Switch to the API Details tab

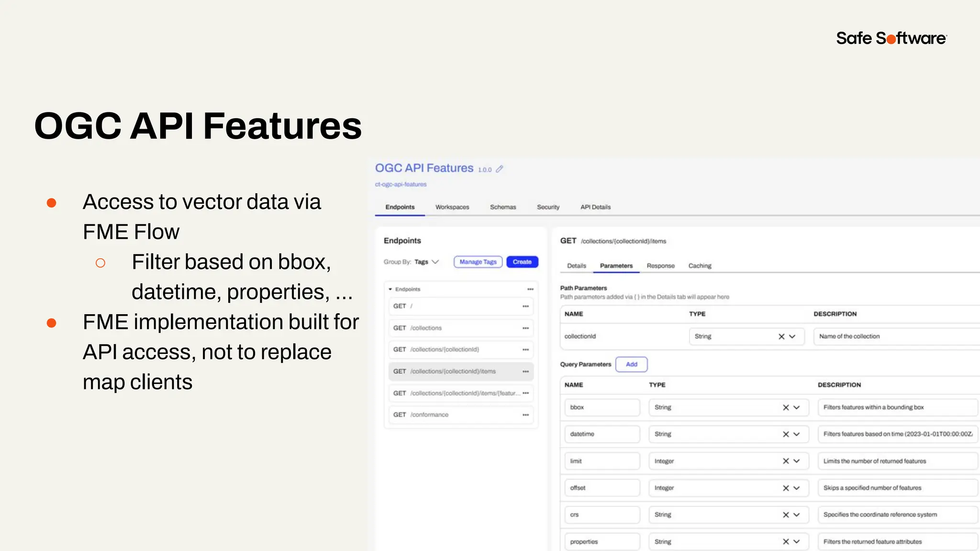click(x=595, y=207)
